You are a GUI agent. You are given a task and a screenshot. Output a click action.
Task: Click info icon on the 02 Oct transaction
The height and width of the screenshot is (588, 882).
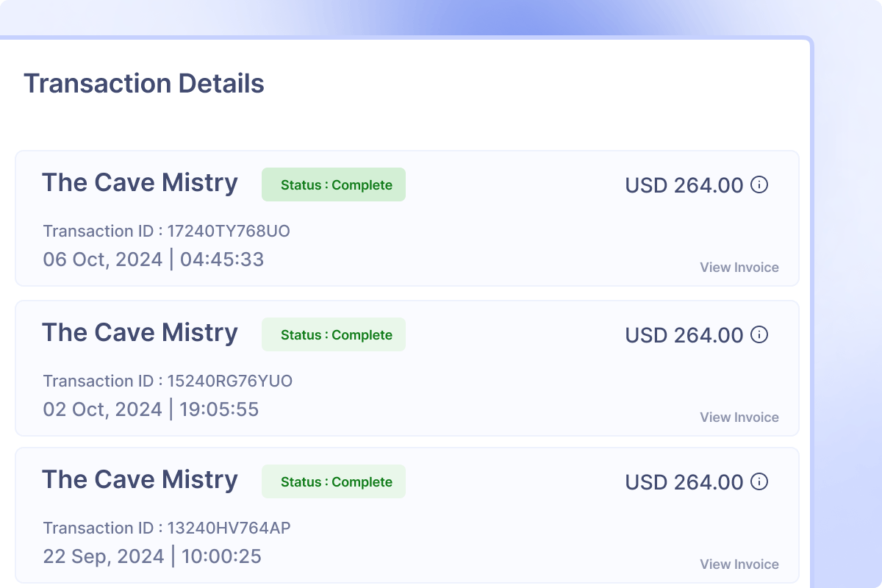point(759,334)
